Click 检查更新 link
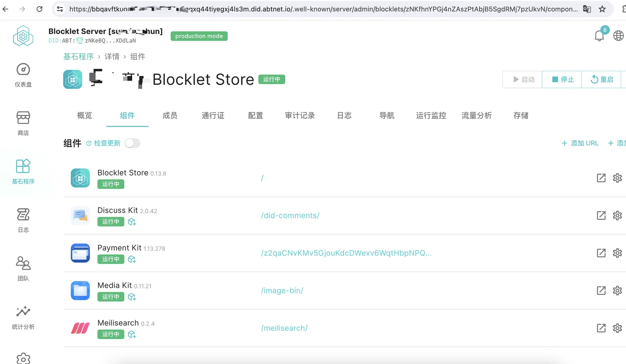Screen dimensions: 626x364 point(103,143)
